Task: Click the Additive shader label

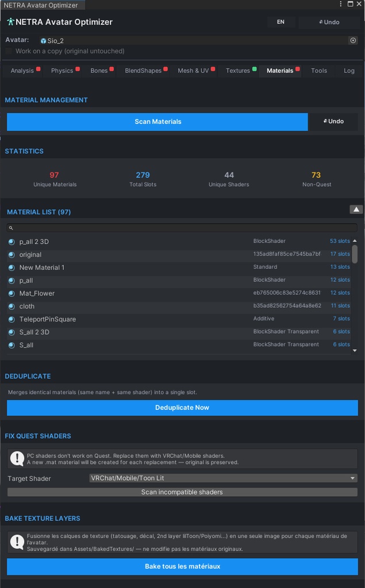Action: [264, 319]
